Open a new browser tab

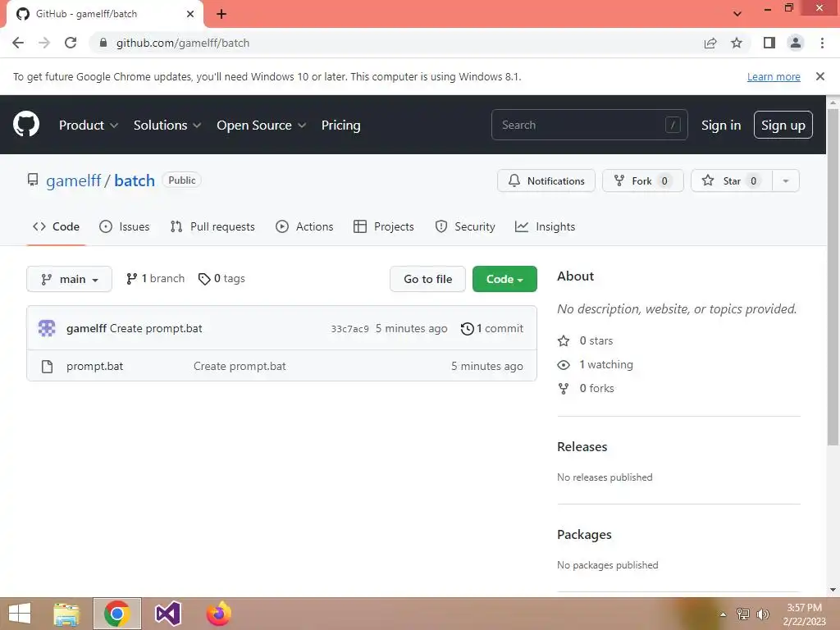point(221,14)
